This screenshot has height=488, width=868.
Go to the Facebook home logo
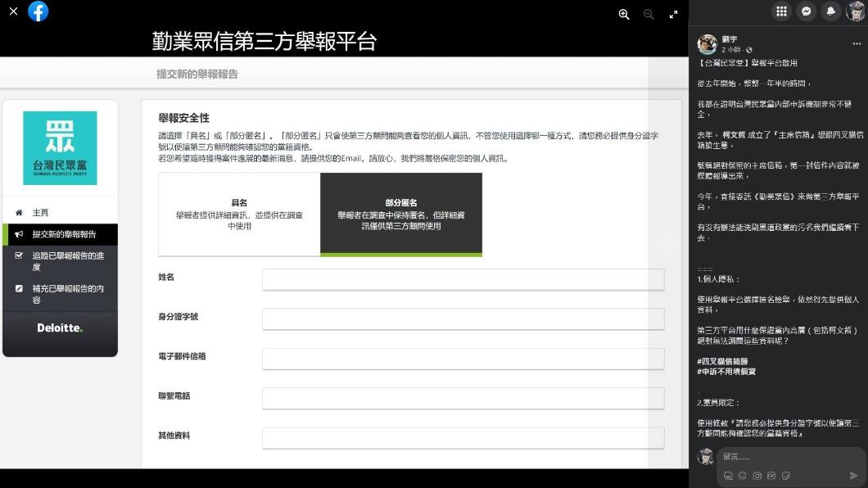[x=38, y=11]
